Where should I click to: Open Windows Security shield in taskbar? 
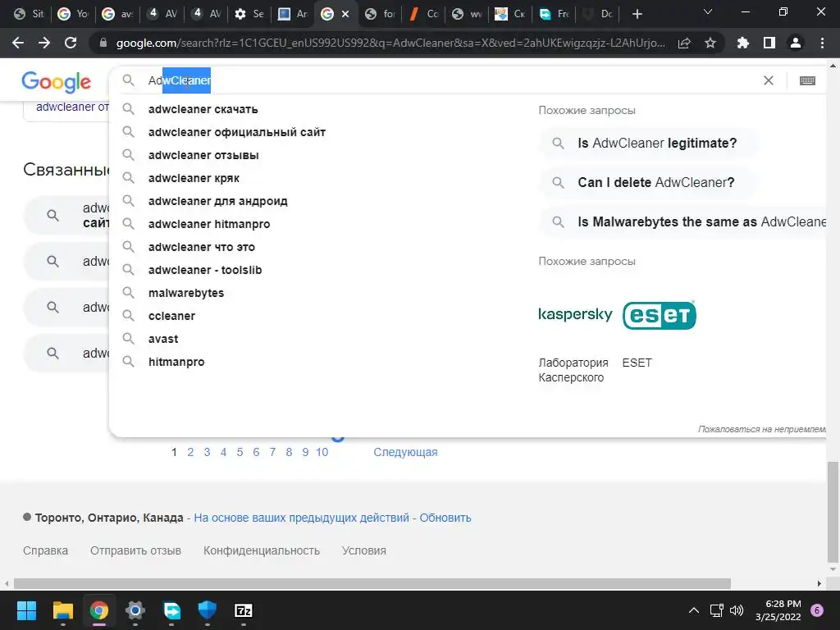(x=208, y=610)
